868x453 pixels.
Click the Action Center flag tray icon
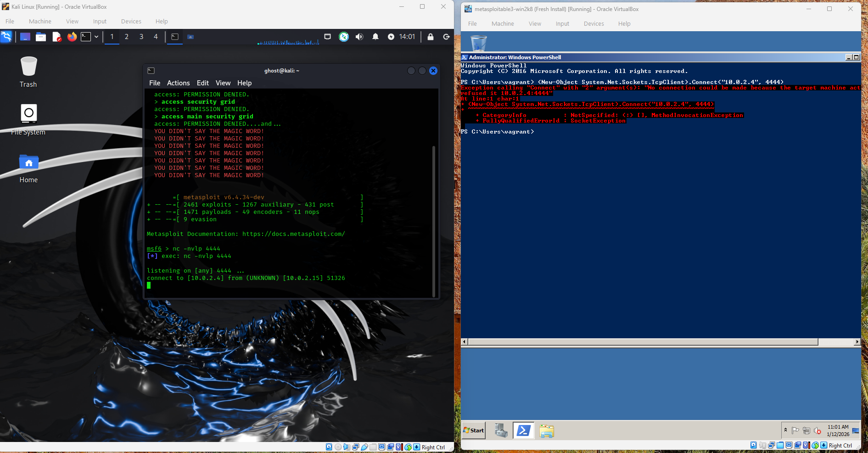click(795, 431)
